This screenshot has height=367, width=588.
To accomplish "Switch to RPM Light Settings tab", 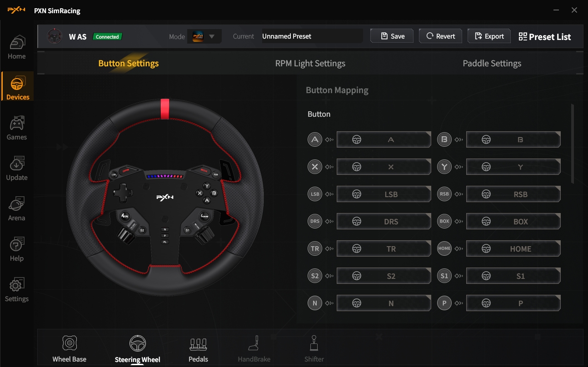I will click(310, 64).
